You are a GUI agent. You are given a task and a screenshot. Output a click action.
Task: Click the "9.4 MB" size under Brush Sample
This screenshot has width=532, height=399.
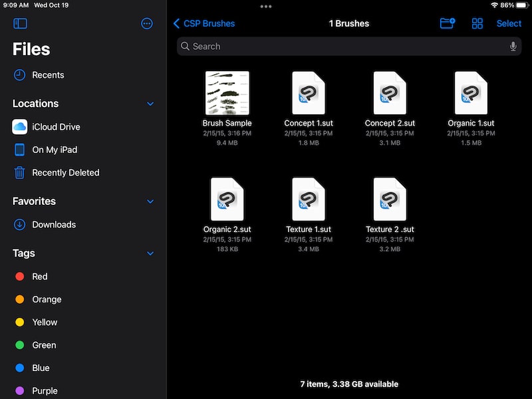(x=227, y=143)
